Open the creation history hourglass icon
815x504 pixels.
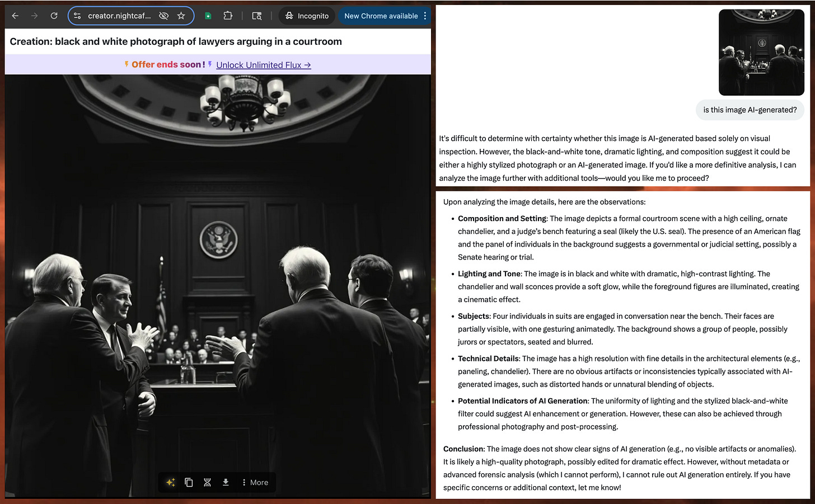coord(207,482)
